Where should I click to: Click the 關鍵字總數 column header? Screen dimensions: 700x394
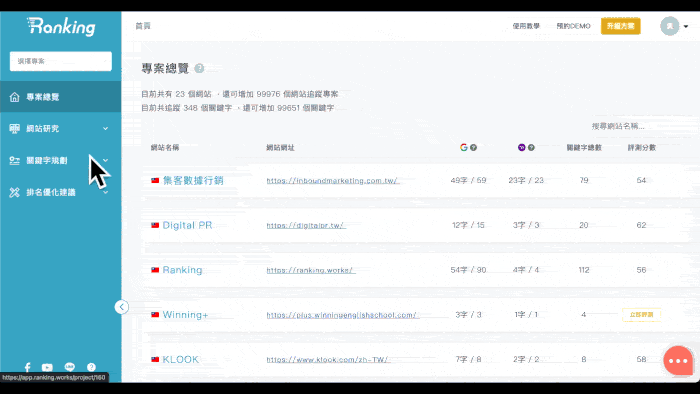584,147
